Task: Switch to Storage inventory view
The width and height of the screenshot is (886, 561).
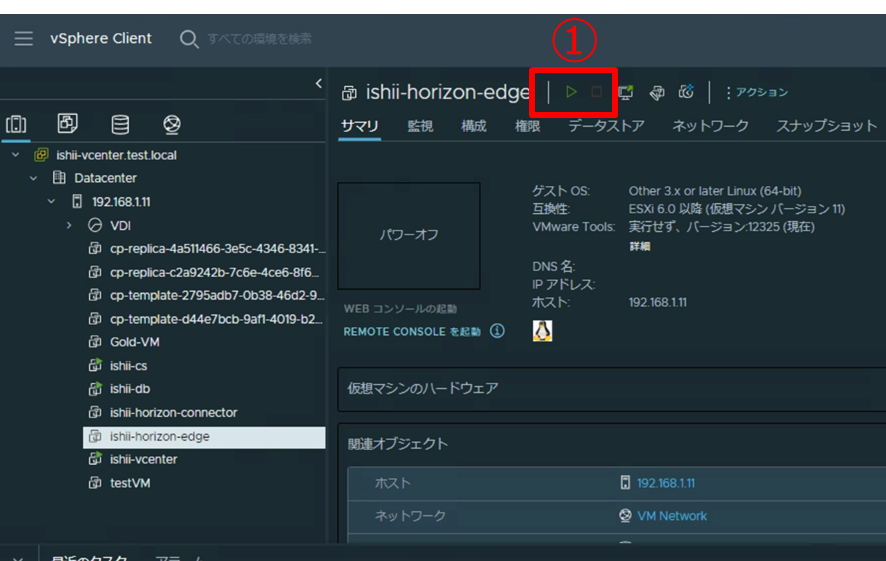Action: point(120,124)
